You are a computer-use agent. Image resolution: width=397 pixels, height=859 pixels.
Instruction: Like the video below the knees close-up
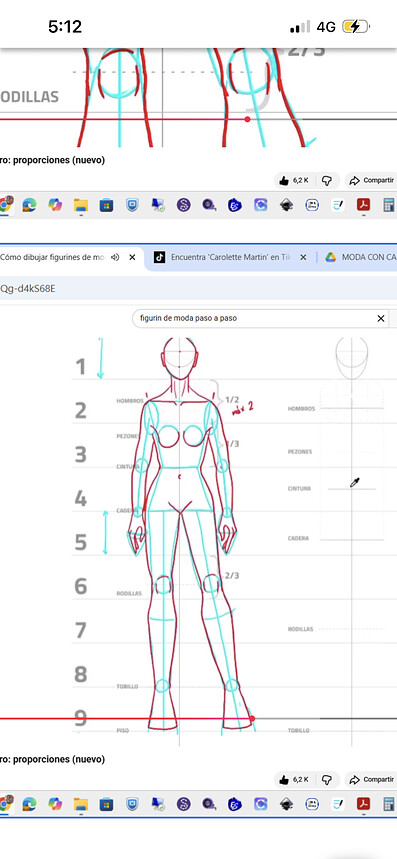click(x=294, y=180)
